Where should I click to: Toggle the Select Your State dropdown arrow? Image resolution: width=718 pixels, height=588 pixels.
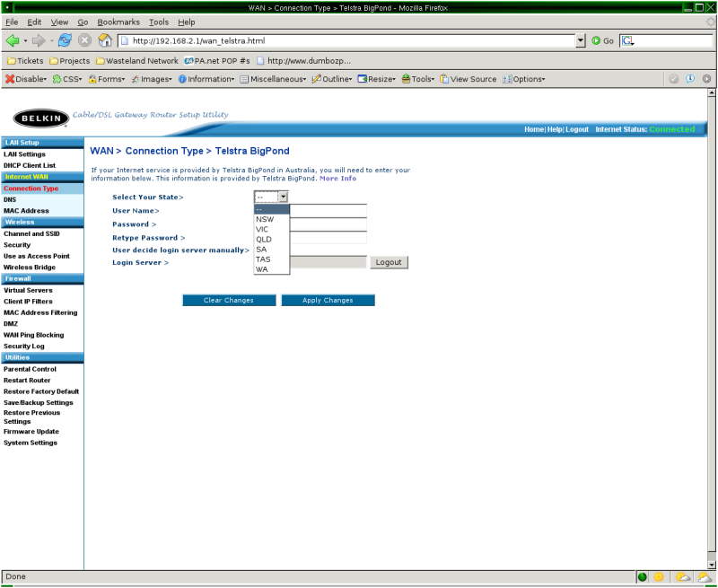pyautogui.click(x=283, y=197)
